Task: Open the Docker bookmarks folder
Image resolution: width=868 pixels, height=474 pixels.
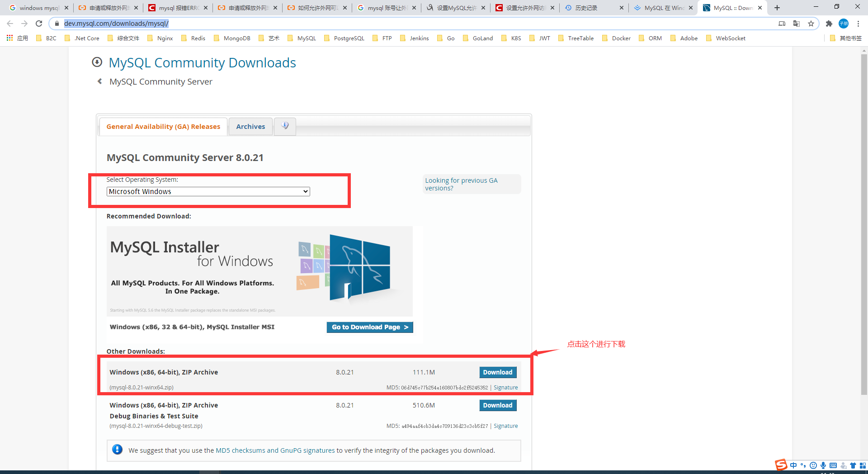Action: click(616, 38)
